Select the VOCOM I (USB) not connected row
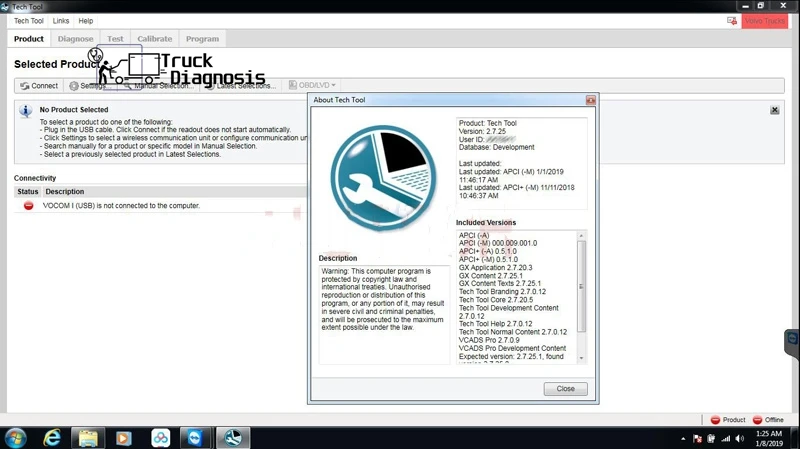The height and width of the screenshot is (449, 800). tap(161, 206)
